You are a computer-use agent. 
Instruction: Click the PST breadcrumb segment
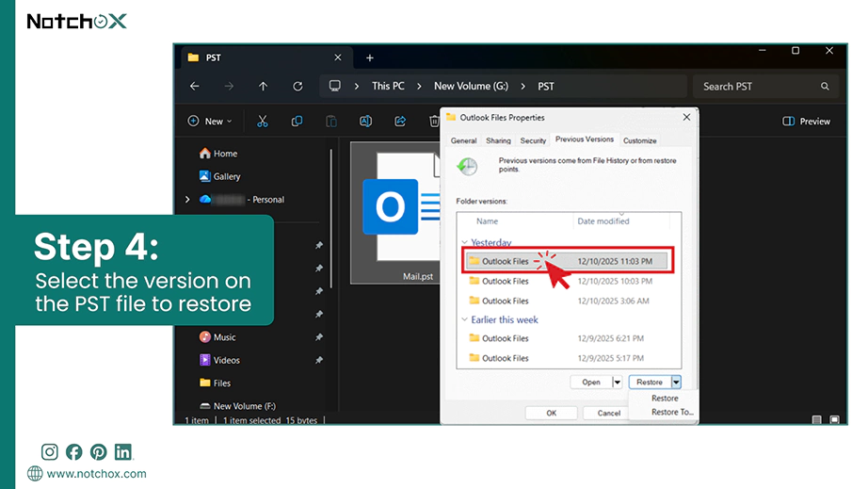coord(546,87)
